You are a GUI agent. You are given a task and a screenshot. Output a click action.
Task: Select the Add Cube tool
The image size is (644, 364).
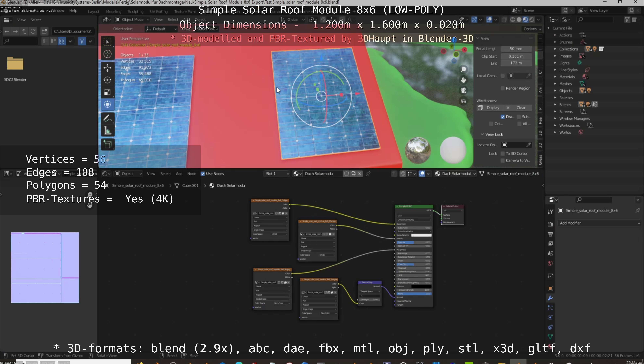(x=108, y=144)
